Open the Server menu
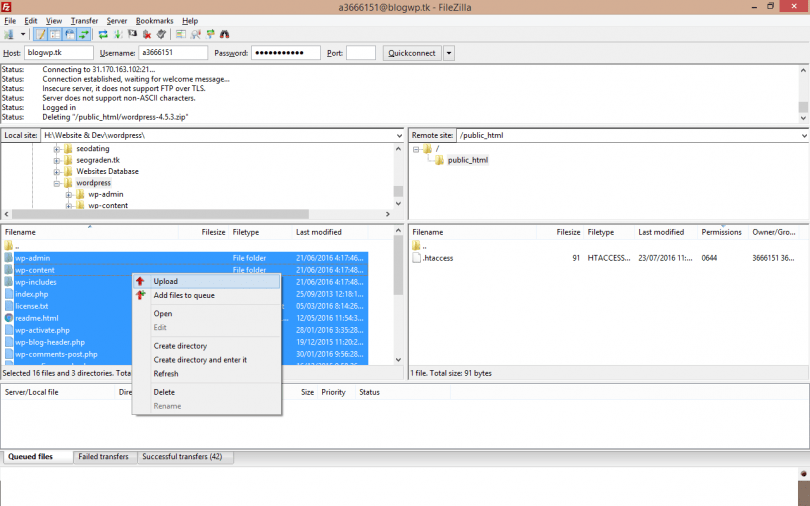Image resolution: width=810 pixels, height=506 pixels. (117, 21)
